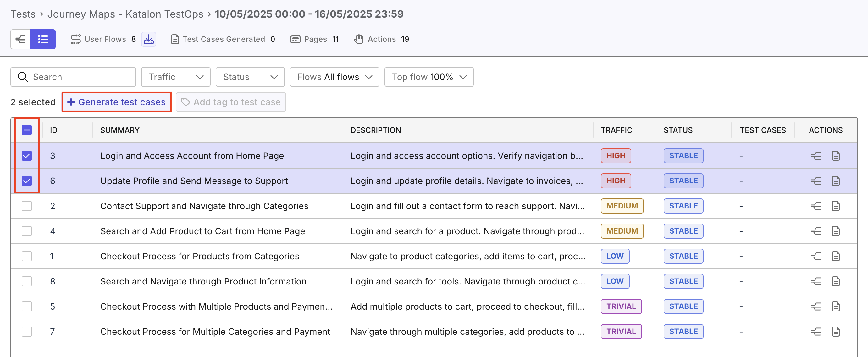Open flow map icon for row ID 7
The image size is (868, 357).
pos(815,332)
